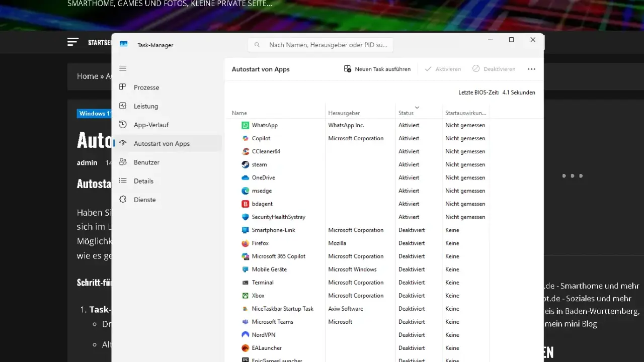Screen dimensions: 644x362
Task: Sort by Status column header
Action: (419, 113)
